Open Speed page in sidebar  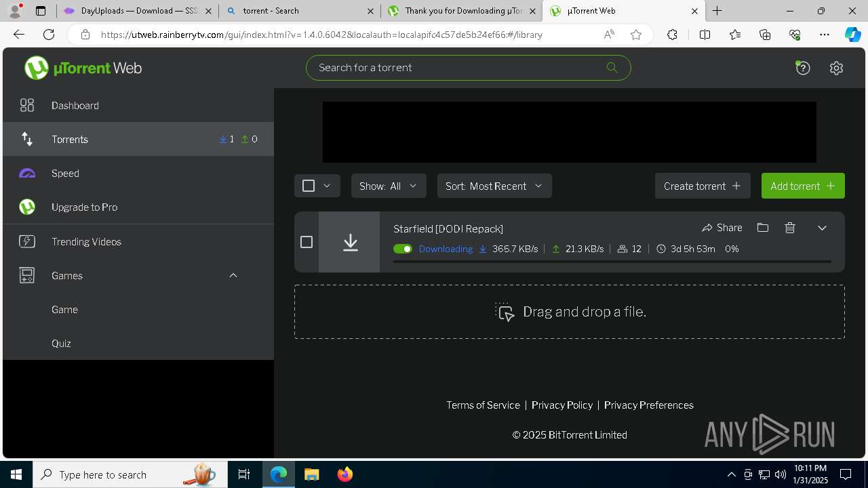coord(138,173)
